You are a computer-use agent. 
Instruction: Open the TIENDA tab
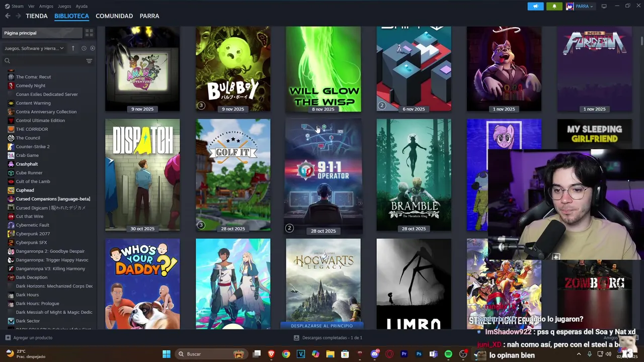click(37, 16)
